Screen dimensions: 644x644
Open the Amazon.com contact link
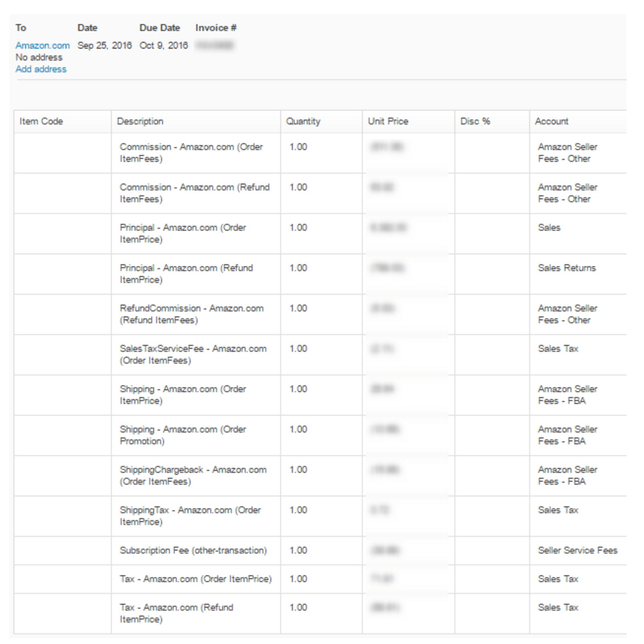click(x=42, y=46)
